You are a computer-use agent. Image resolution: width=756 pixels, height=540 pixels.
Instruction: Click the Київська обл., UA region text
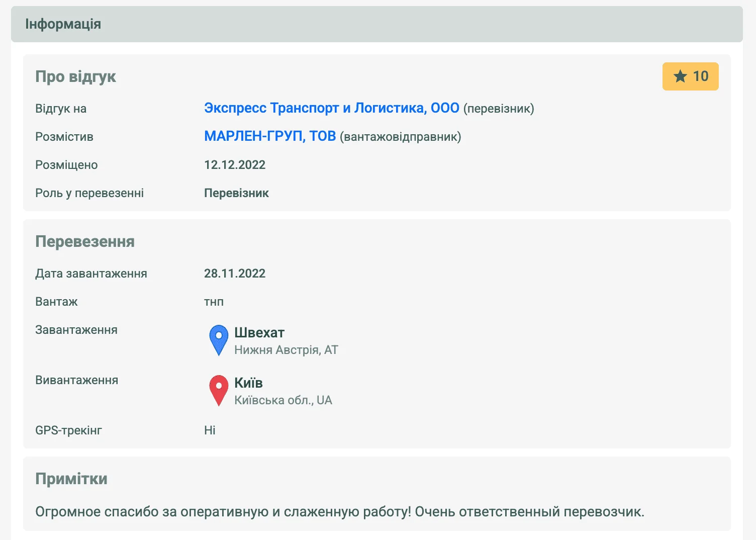click(x=283, y=400)
